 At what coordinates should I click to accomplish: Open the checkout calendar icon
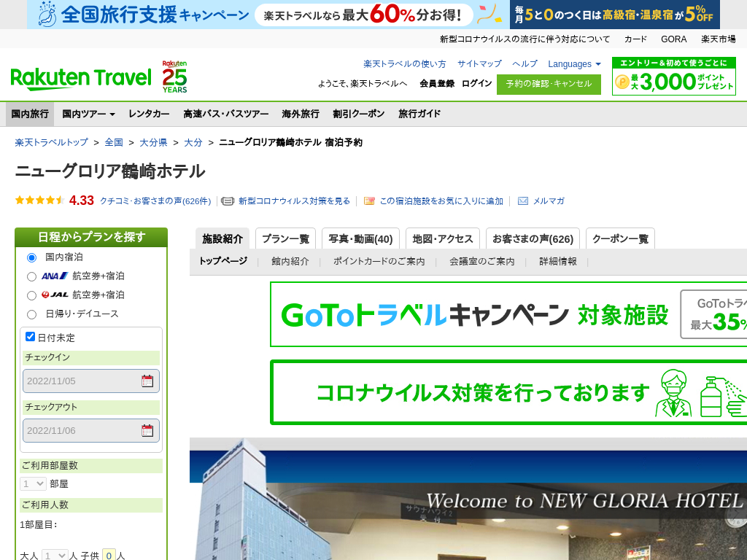point(147,430)
